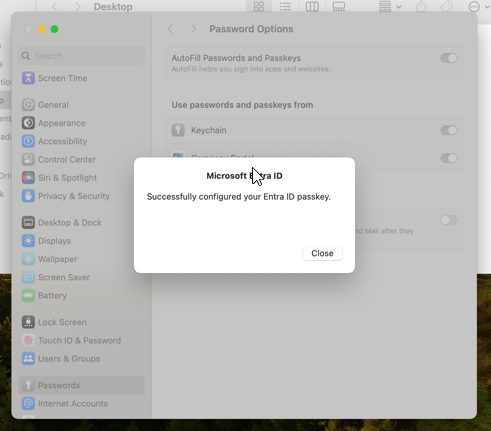Open Internet Accounts icon
The image size is (491, 431).
click(x=28, y=404)
